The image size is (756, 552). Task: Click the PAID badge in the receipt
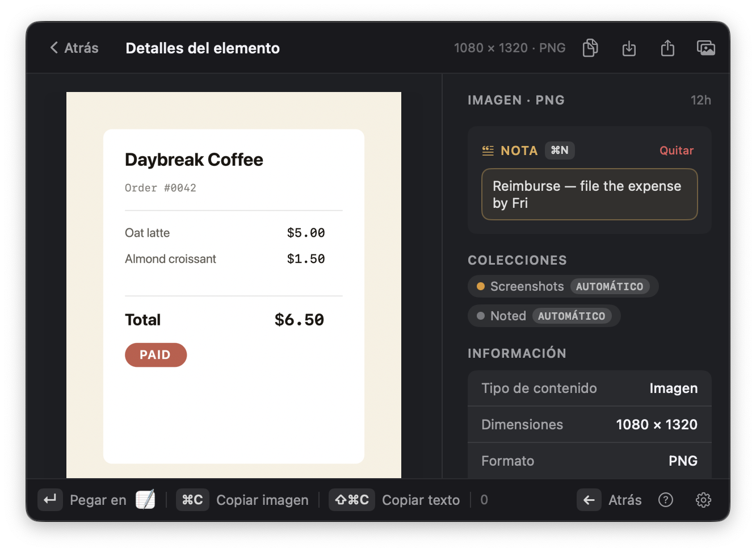pos(156,355)
